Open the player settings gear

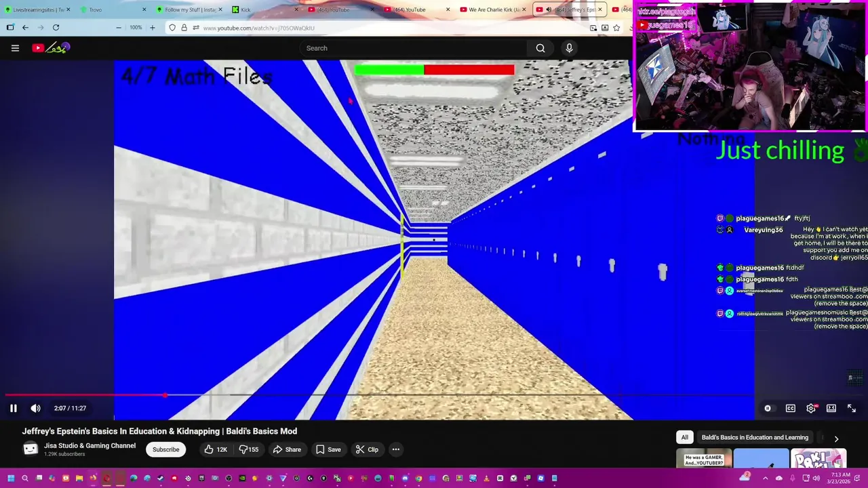tap(811, 408)
